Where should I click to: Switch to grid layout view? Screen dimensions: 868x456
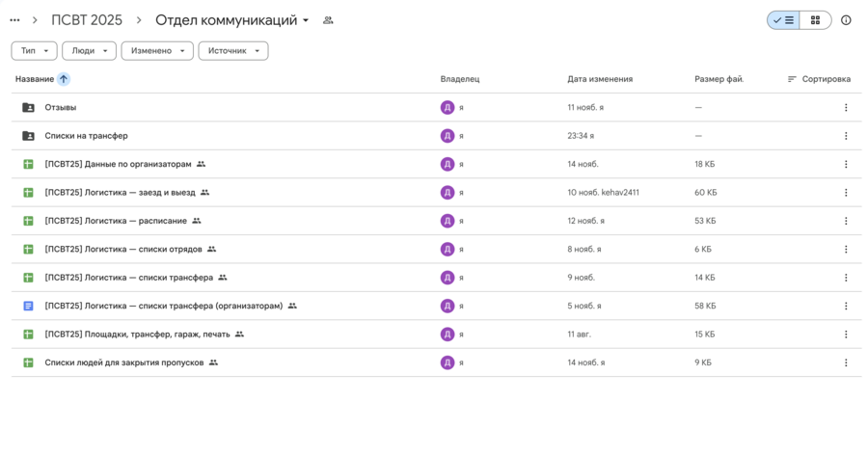tap(816, 20)
